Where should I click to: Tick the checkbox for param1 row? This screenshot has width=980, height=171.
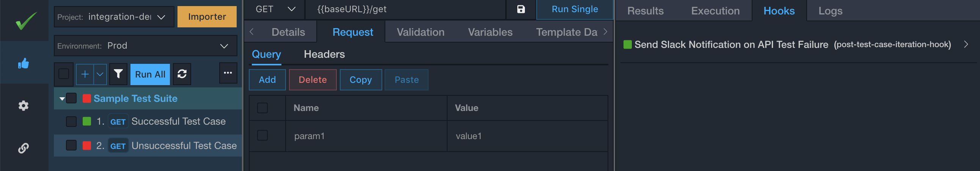tap(262, 135)
